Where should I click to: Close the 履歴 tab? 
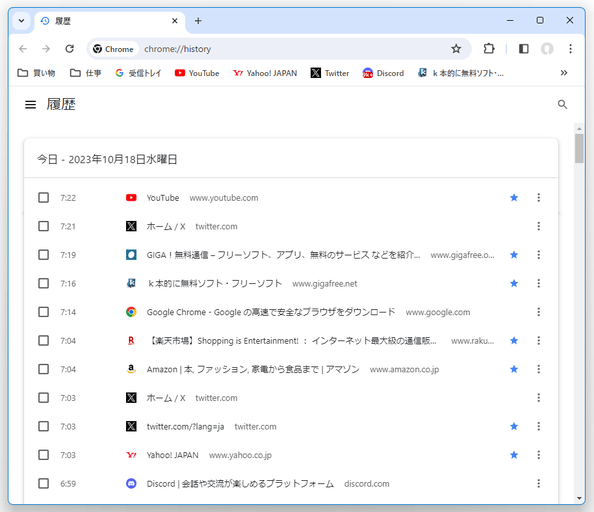pyautogui.click(x=175, y=21)
